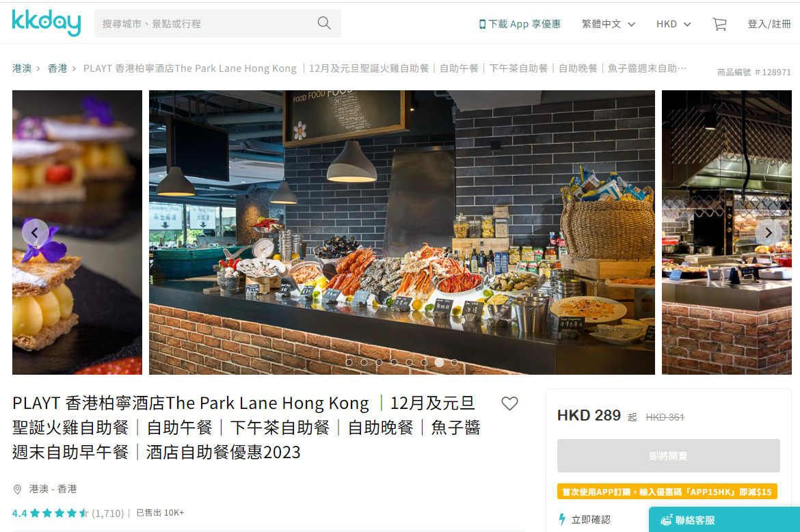Viewport: 800px width, 532px height.
Task: Click the kkday logo
Action: (x=46, y=23)
